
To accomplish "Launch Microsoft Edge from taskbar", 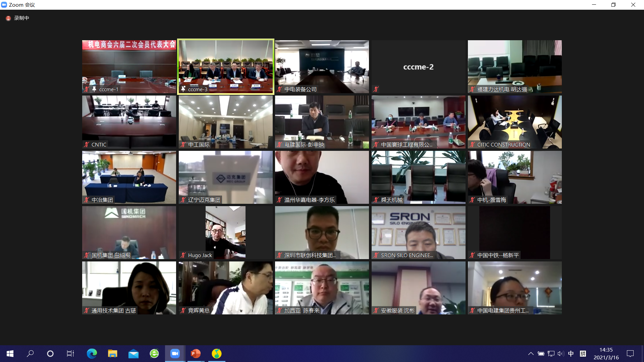I will pos(92,354).
